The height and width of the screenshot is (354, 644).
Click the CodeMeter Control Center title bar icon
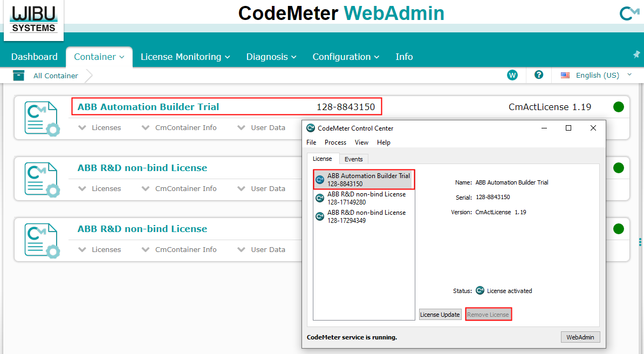point(311,128)
